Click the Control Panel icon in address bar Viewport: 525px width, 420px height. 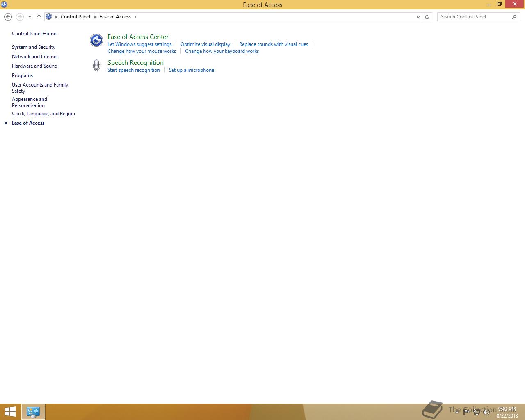[49, 17]
